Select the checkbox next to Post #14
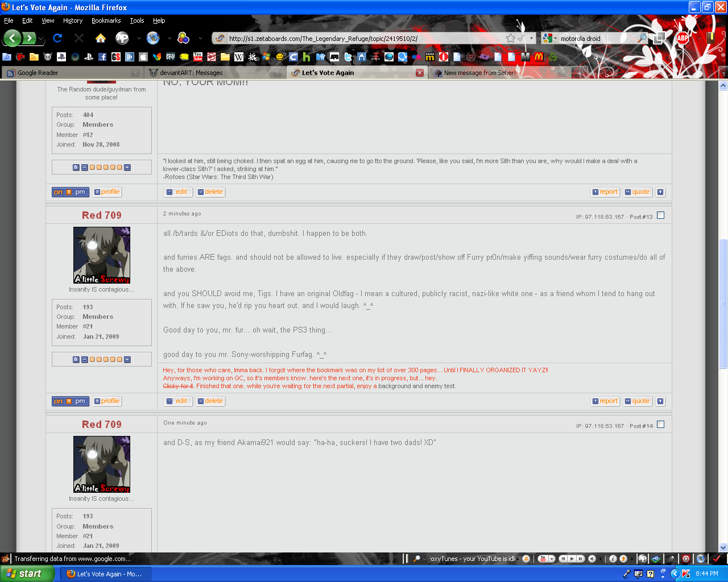This screenshot has height=582, width=728. click(x=660, y=424)
